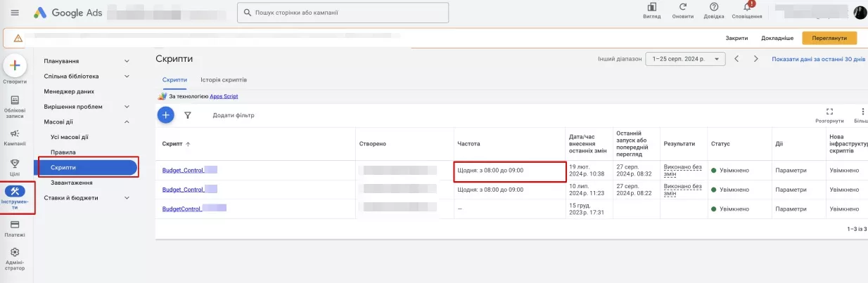This screenshot has width=868, height=283.
Task: Select Правила in the sidebar menu
Action: pos(63,152)
